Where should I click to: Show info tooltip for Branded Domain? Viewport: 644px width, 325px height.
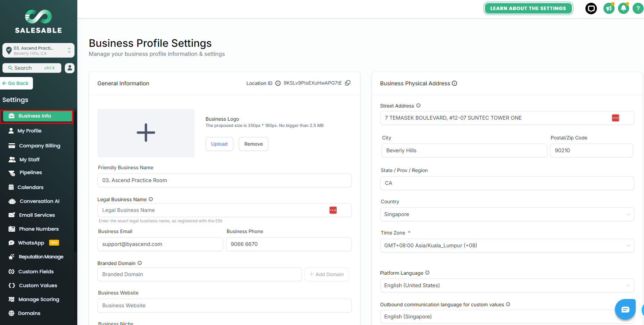[x=140, y=263]
